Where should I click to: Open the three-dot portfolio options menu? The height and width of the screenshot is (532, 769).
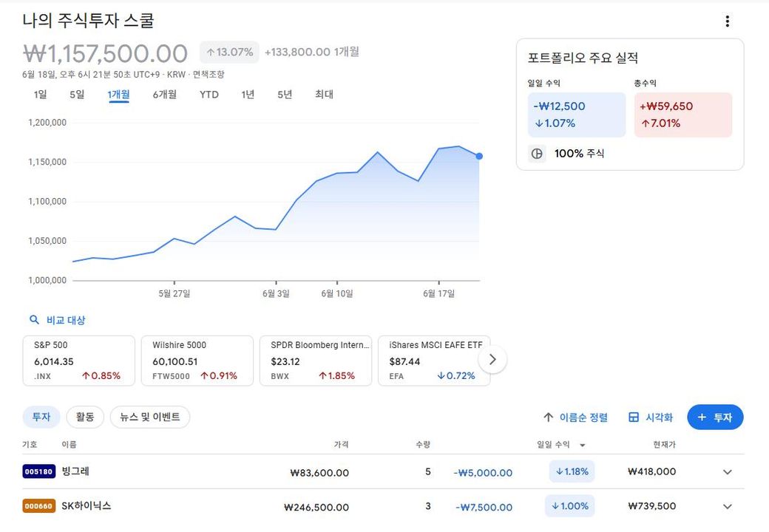(x=728, y=21)
